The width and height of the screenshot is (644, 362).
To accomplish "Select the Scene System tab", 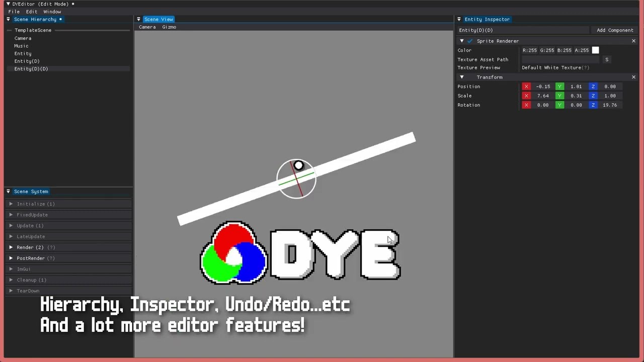I will point(31,192).
